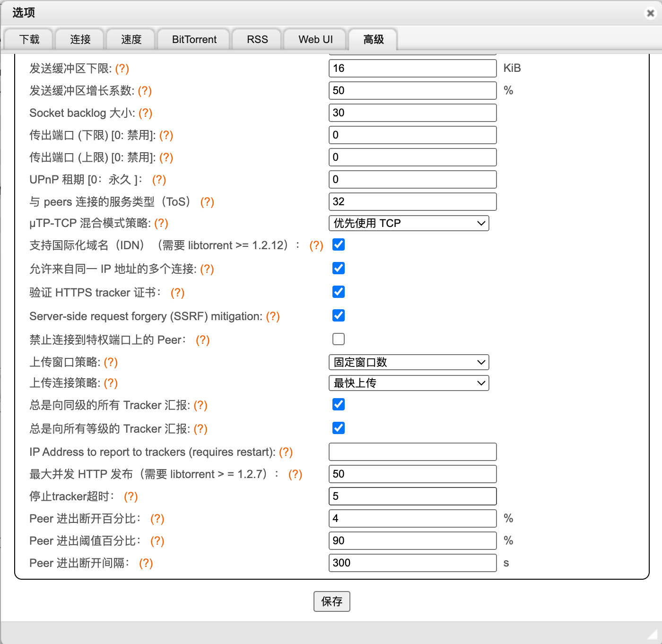Screen dimensions: 662x644
Task: Expand the 上传窗口策略 dropdown
Action: coord(409,362)
